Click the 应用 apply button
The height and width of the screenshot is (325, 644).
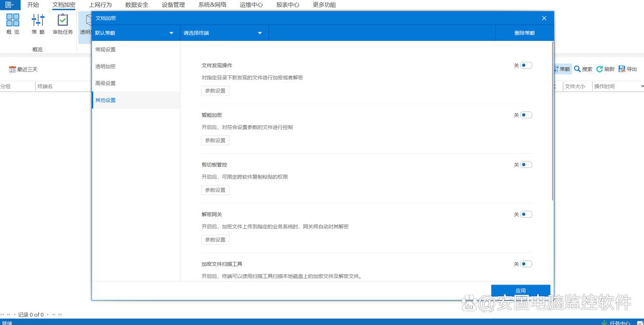(521, 291)
